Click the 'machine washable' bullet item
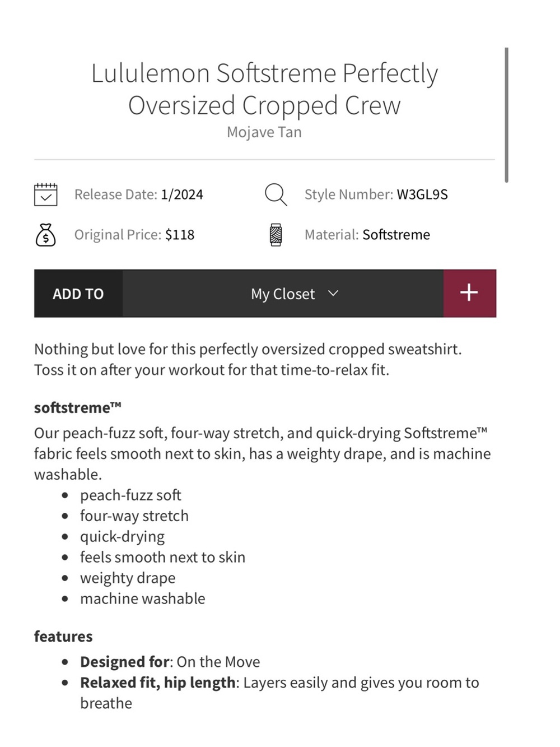 coord(143,598)
